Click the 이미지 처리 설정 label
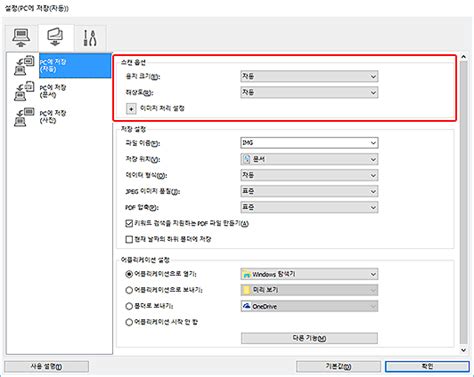The image size is (474, 377). [x=162, y=108]
